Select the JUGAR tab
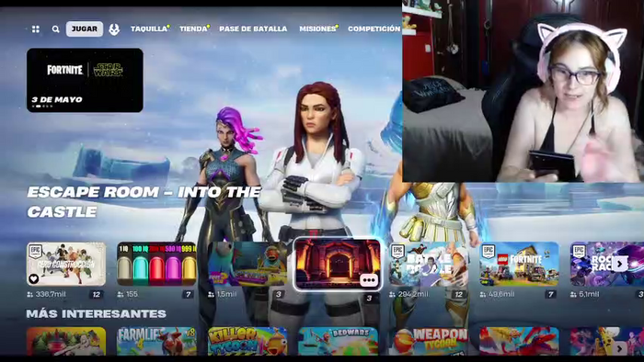The image size is (644, 362). [x=85, y=29]
